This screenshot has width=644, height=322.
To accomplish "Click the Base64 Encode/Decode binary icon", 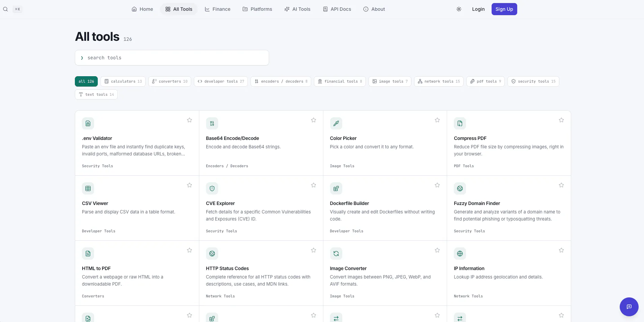I will point(212,123).
